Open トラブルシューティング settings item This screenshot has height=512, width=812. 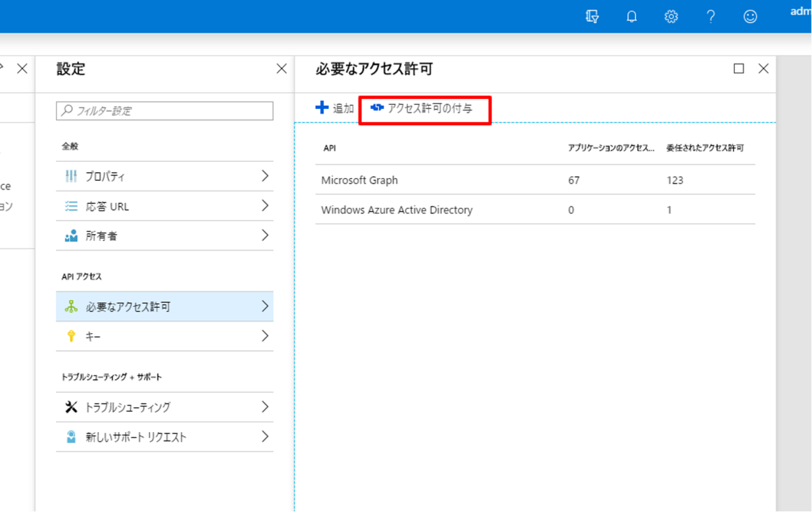(x=164, y=407)
